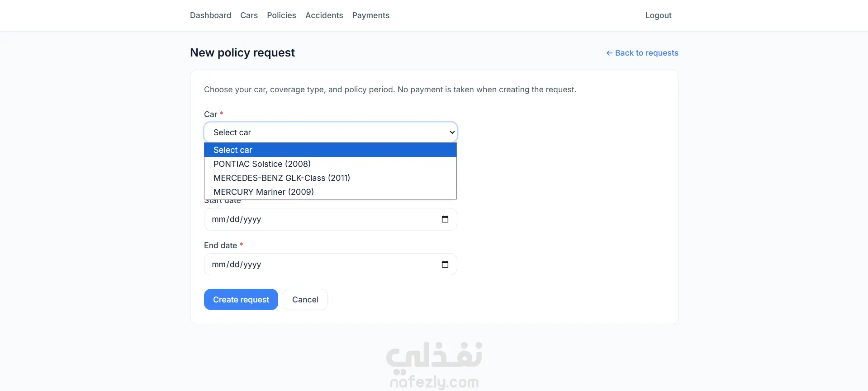Click the Logout link
Image resolution: width=868 pixels, height=391 pixels.
pos(658,15)
